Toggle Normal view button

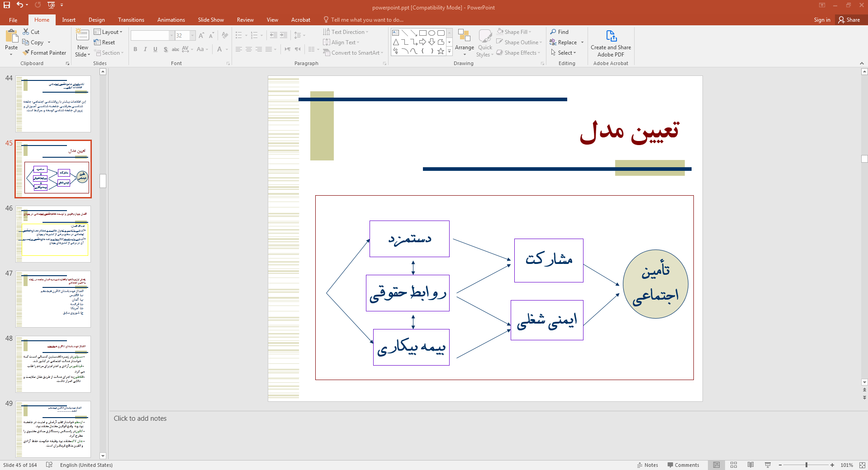coord(716,465)
